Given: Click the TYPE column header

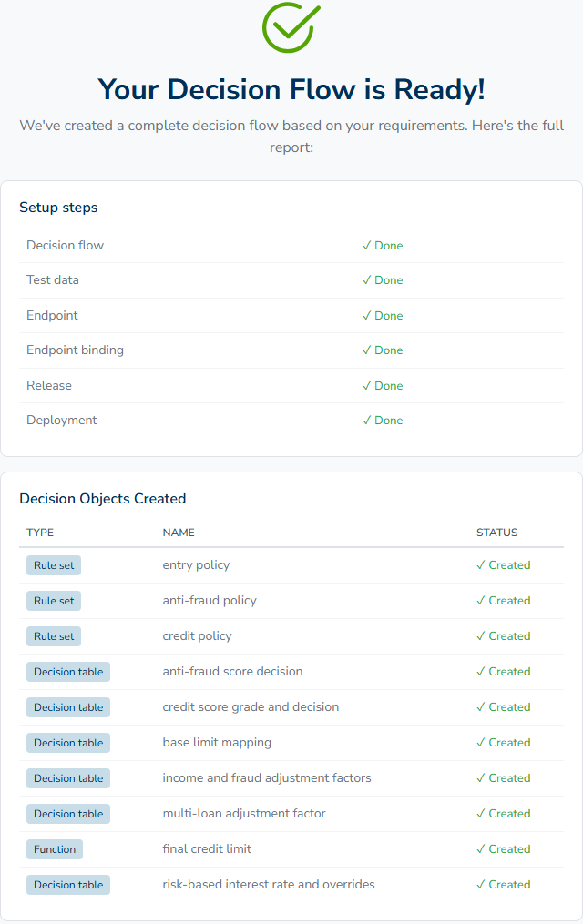Looking at the screenshot, I should [x=40, y=533].
